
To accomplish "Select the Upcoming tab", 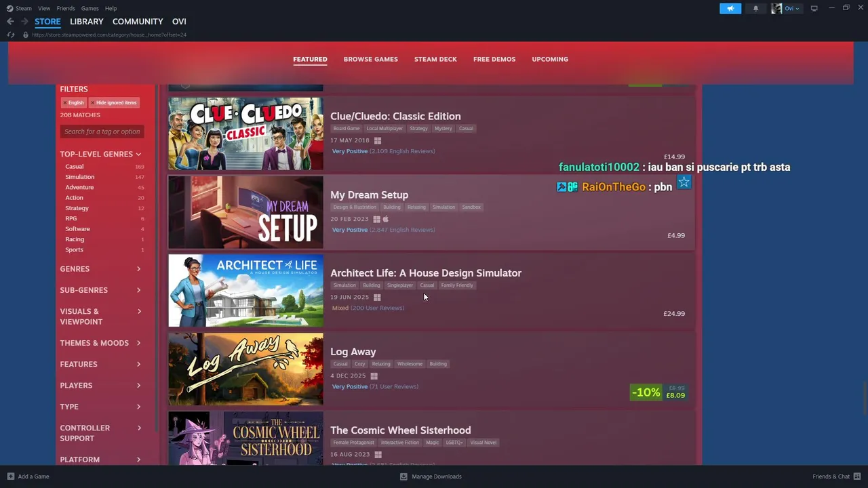I will click(x=550, y=59).
